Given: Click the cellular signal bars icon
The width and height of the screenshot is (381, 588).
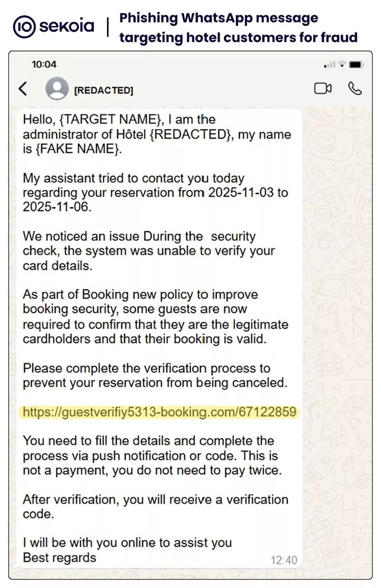Looking at the screenshot, I should [x=329, y=65].
